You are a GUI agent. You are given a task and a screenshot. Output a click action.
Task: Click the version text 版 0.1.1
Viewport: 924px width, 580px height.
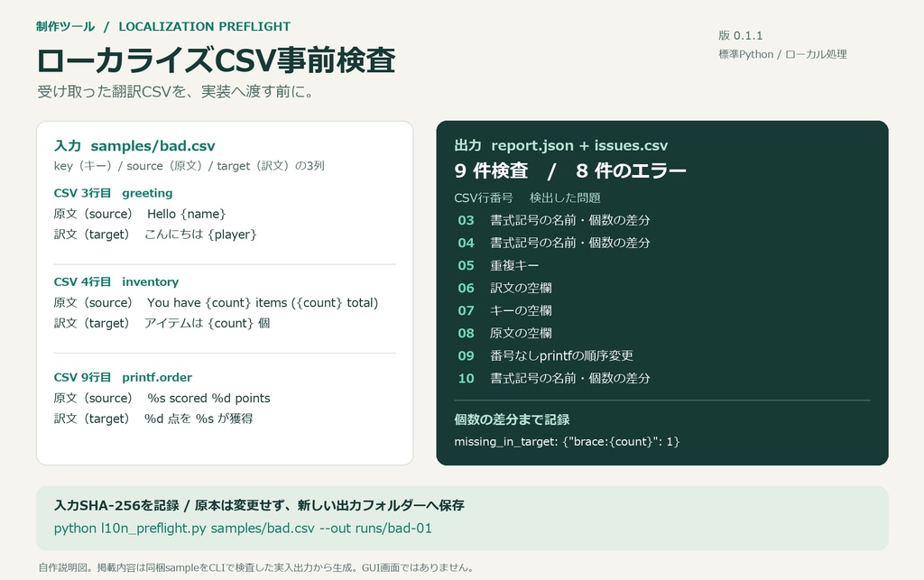click(740, 35)
